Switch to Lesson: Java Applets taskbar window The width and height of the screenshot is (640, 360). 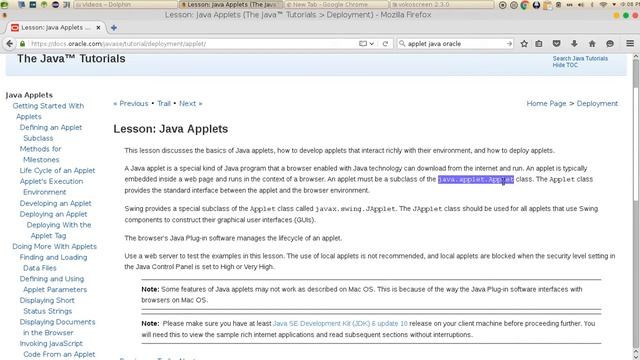(231, 4)
